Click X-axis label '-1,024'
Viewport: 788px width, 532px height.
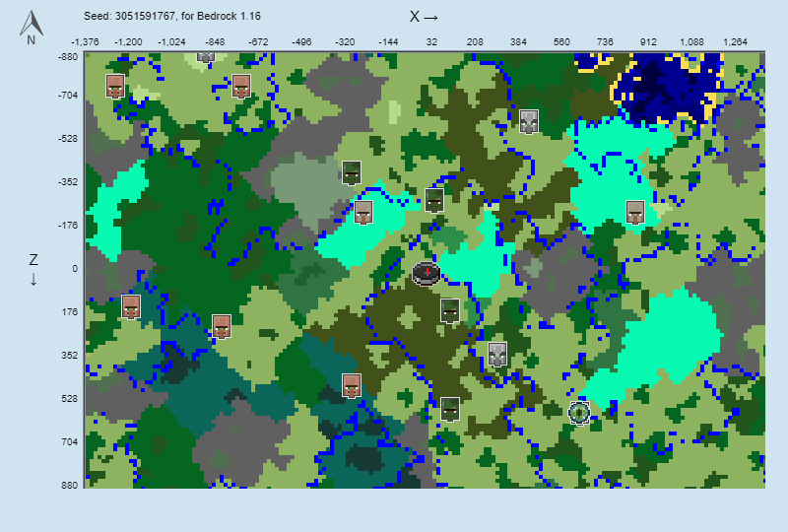[x=171, y=42]
